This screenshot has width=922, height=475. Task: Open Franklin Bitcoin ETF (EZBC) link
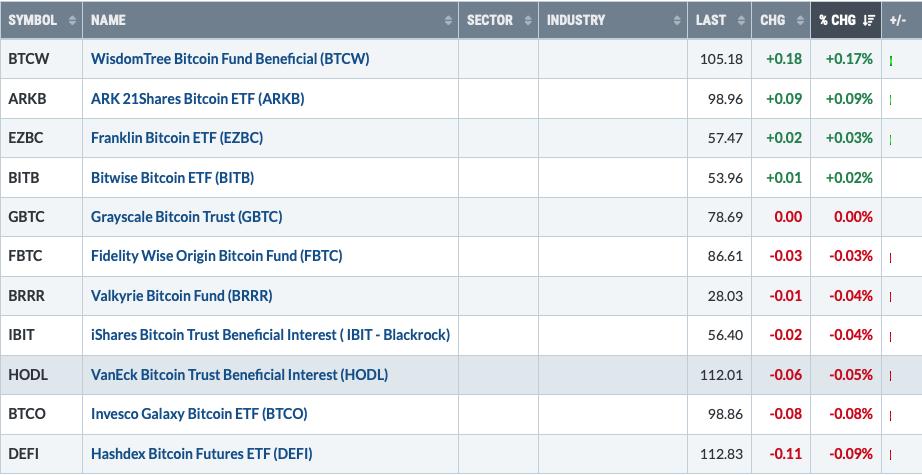(177, 138)
